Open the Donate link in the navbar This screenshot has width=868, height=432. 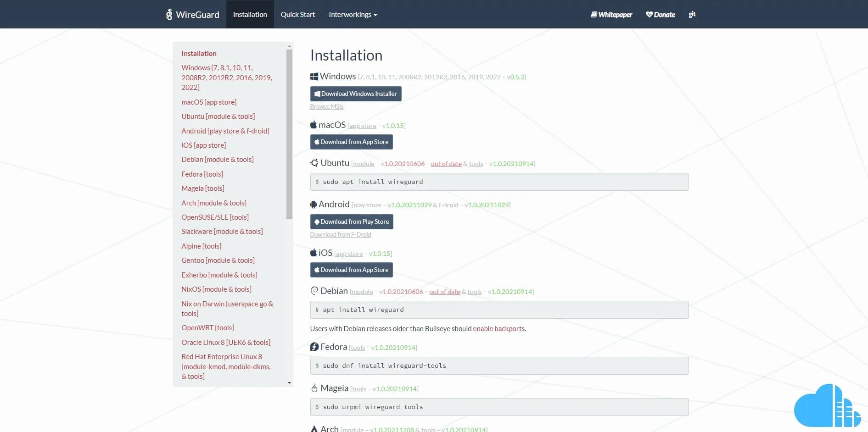tap(660, 15)
